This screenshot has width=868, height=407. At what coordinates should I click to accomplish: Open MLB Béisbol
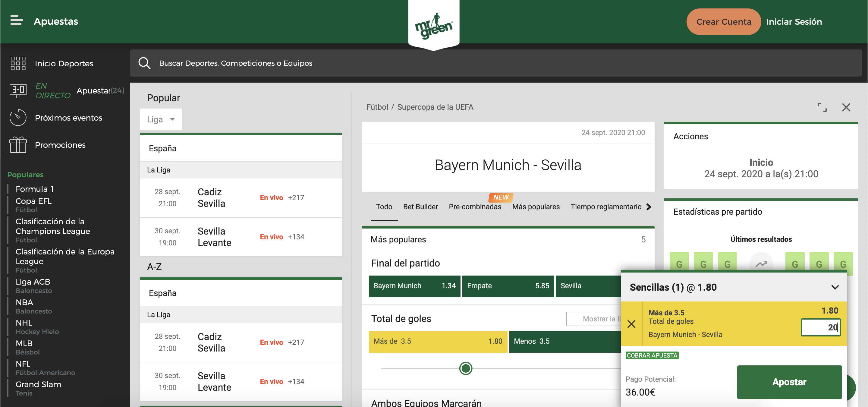[x=27, y=347]
